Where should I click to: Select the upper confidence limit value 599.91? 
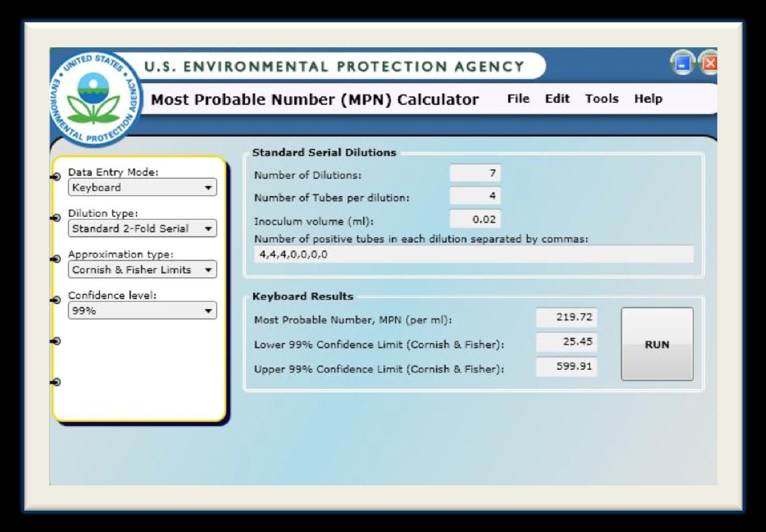point(567,367)
